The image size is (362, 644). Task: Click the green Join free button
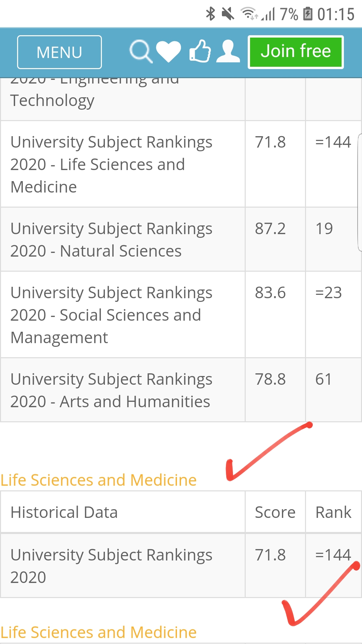[x=296, y=52]
